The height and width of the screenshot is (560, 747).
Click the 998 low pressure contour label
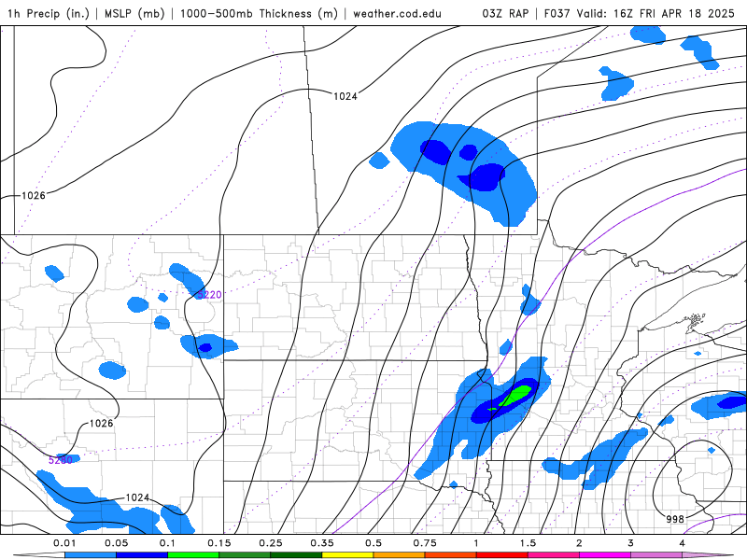(675, 519)
